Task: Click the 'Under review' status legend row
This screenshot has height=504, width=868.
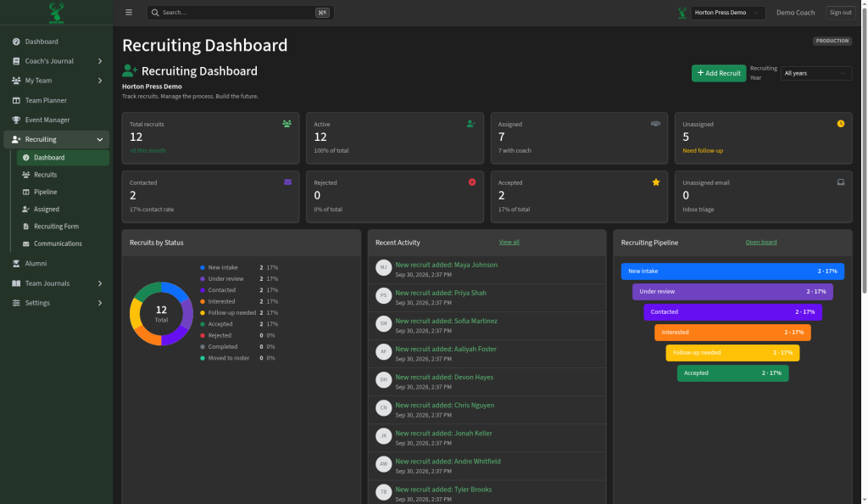Action: [239, 278]
